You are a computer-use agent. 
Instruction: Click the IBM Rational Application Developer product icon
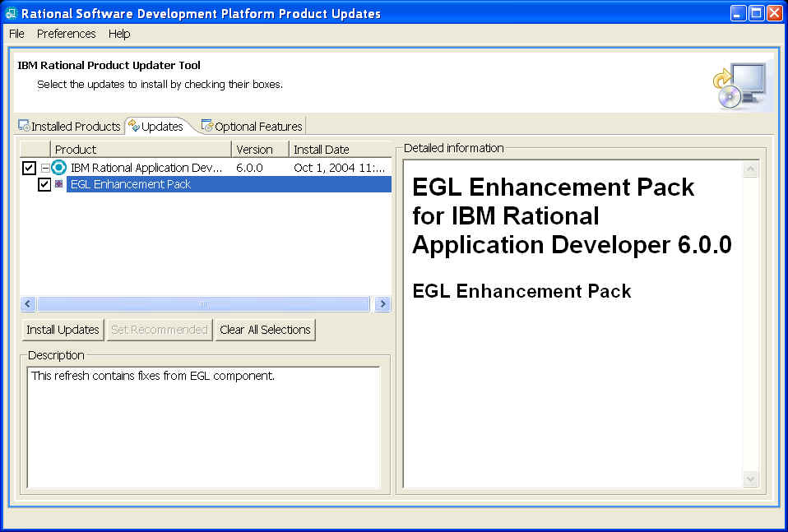(58, 167)
